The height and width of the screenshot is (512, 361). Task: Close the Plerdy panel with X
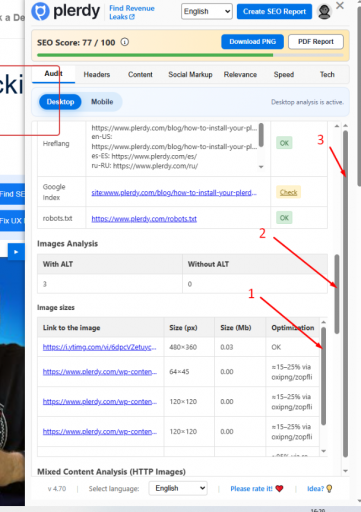click(x=340, y=5)
